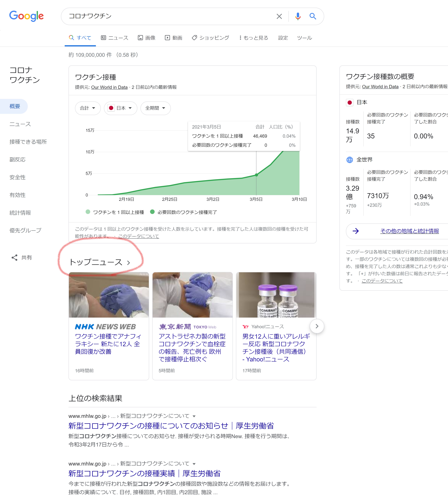Viewport: 448px width, 500px height.
Task: Switch to the ショッピング tab
Action: click(x=211, y=38)
